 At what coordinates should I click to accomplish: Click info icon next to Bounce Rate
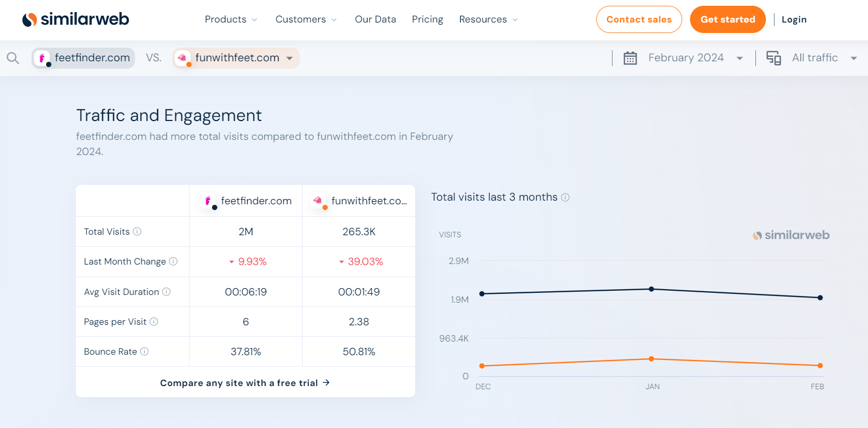(144, 352)
